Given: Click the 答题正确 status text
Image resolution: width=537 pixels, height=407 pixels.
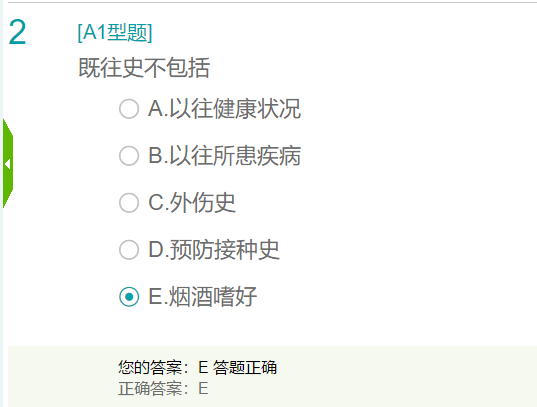Looking at the screenshot, I should pyautogui.click(x=245, y=368).
